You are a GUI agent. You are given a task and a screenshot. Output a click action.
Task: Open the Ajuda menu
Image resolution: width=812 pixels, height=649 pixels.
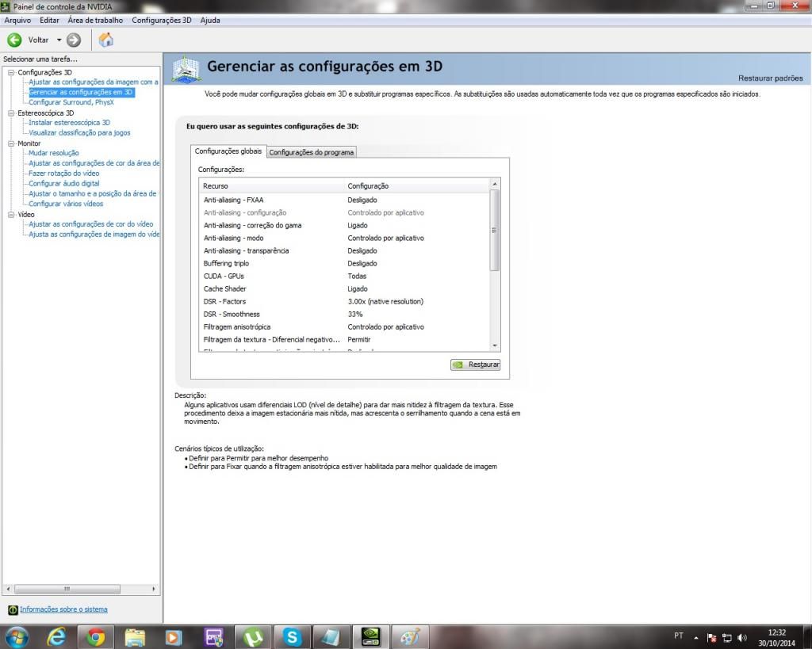pyautogui.click(x=210, y=20)
